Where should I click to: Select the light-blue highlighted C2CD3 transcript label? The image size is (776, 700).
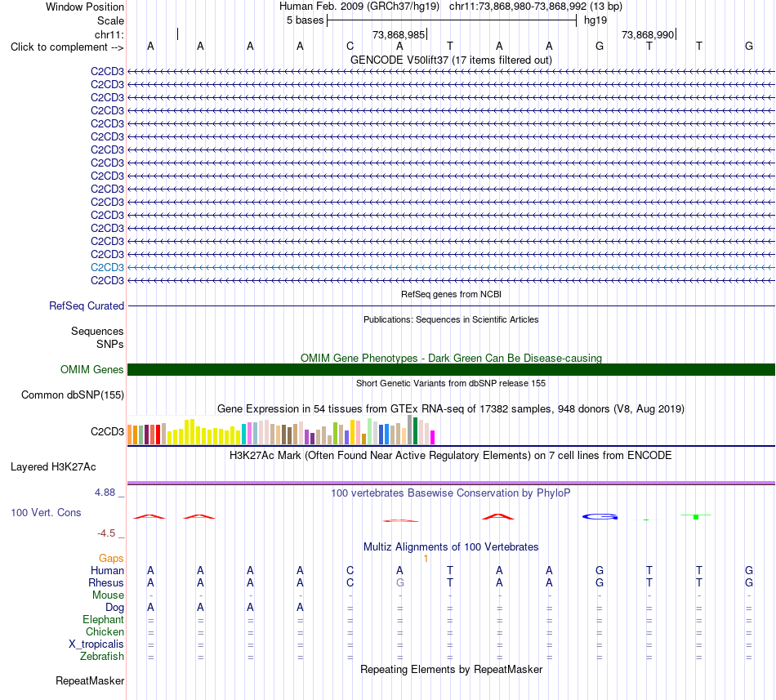[107, 267]
